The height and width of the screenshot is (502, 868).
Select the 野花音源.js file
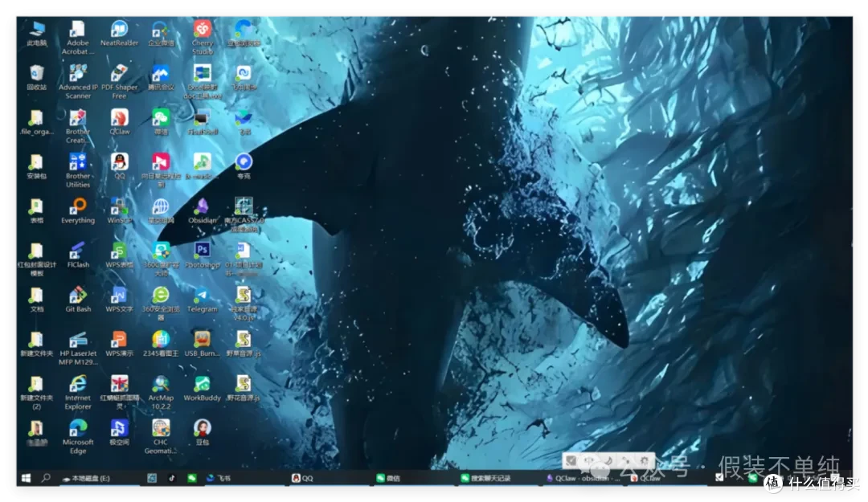pyautogui.click(x=244, y=388)
